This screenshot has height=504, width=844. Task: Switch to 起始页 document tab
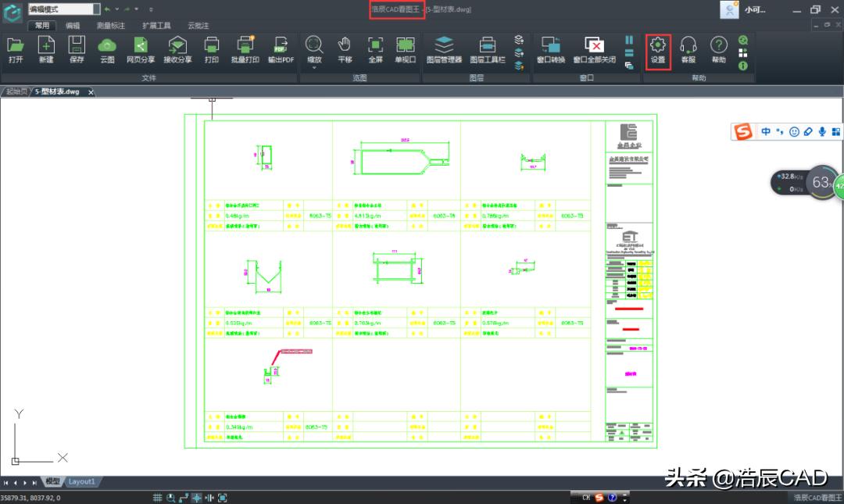click(x=16, y=91)
